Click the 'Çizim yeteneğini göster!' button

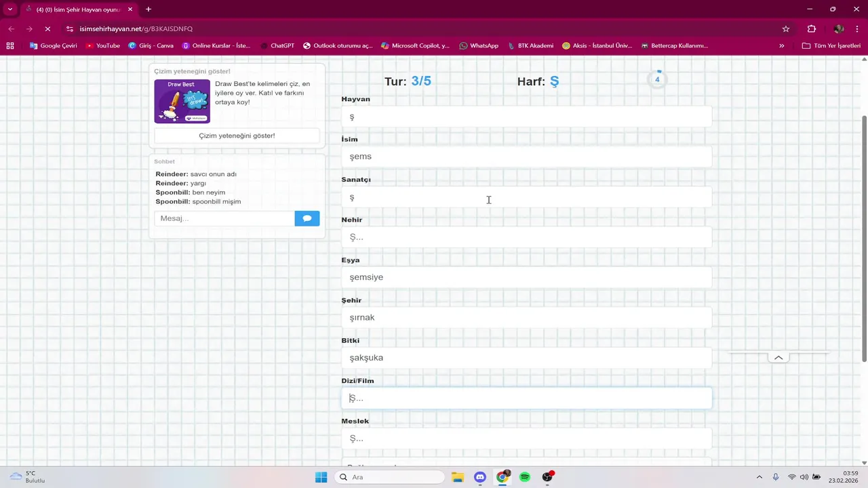(237, 136)
